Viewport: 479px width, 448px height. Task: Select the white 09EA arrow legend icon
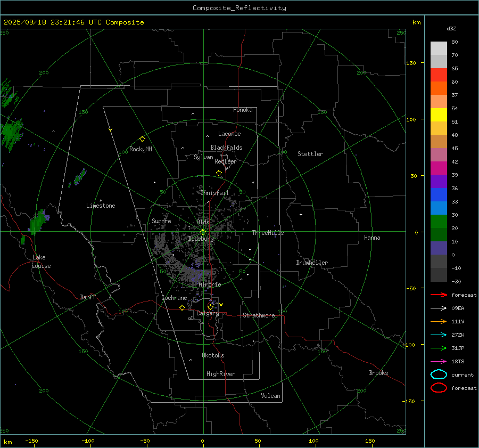[x=439, y=308]
